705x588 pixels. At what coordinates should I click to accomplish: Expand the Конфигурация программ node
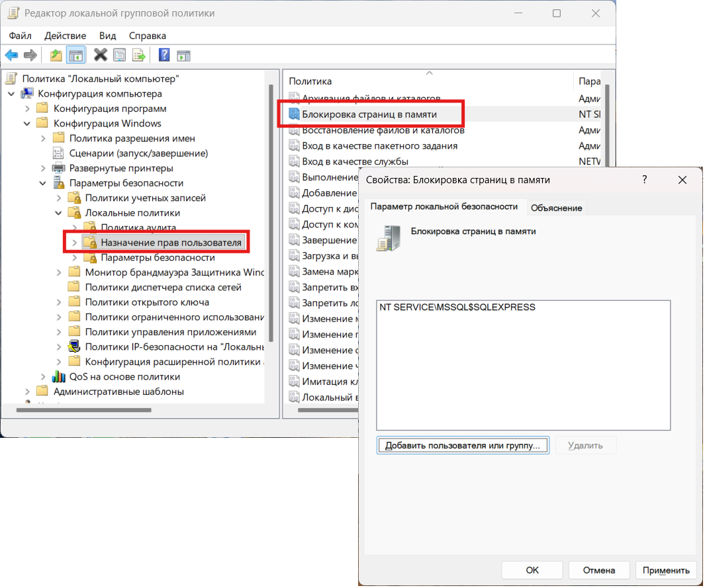[x=27, y=108]
